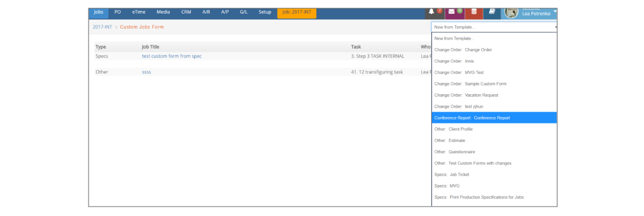Click the 'Other' type cell in ssss row
644x216 pixels.
(102, 72)
